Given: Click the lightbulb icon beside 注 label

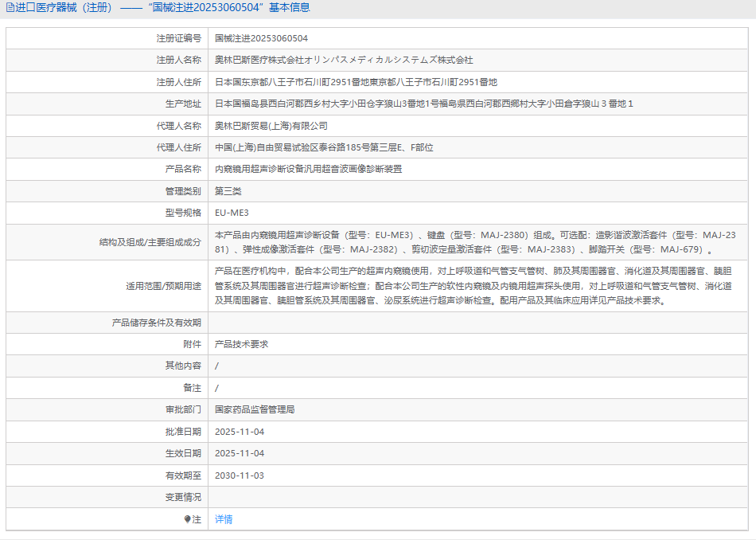Looking at the screenshot, I should 188,519.
